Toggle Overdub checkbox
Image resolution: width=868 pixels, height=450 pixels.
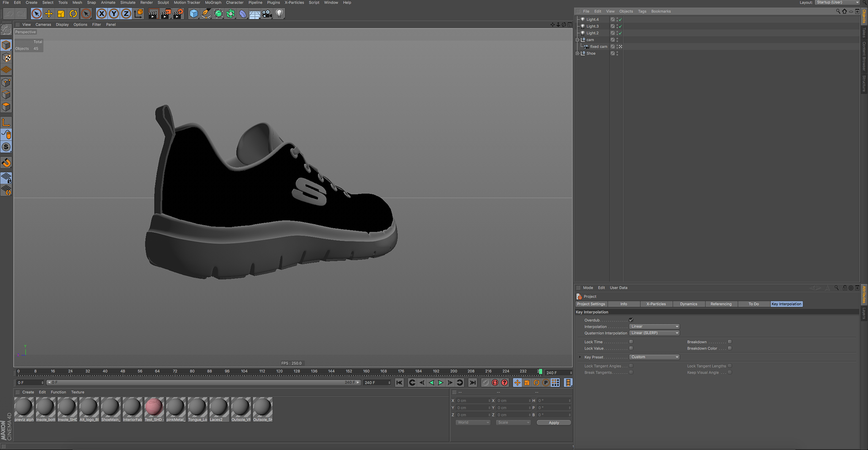(x=631, y=320)
